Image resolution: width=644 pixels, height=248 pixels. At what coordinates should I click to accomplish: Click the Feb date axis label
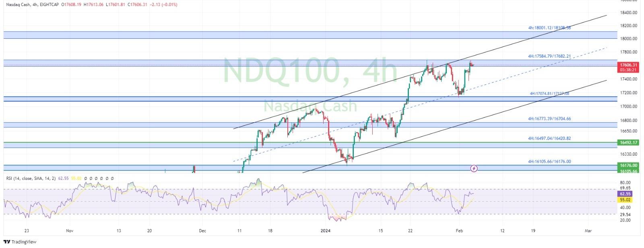click(459, 231)
